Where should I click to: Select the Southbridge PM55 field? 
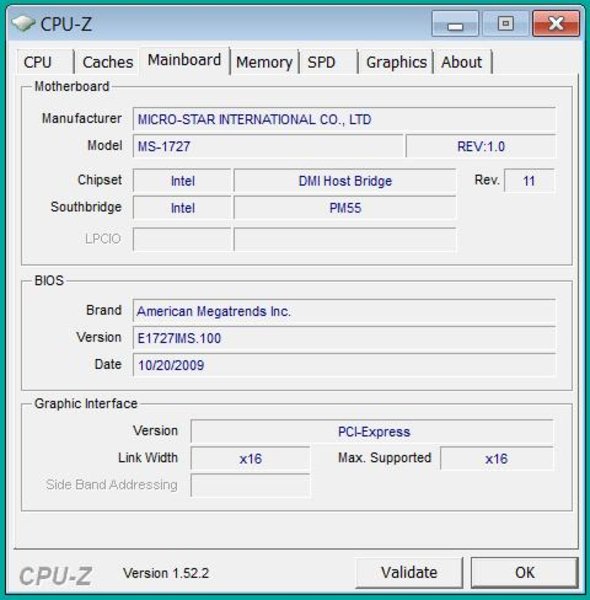345,208
